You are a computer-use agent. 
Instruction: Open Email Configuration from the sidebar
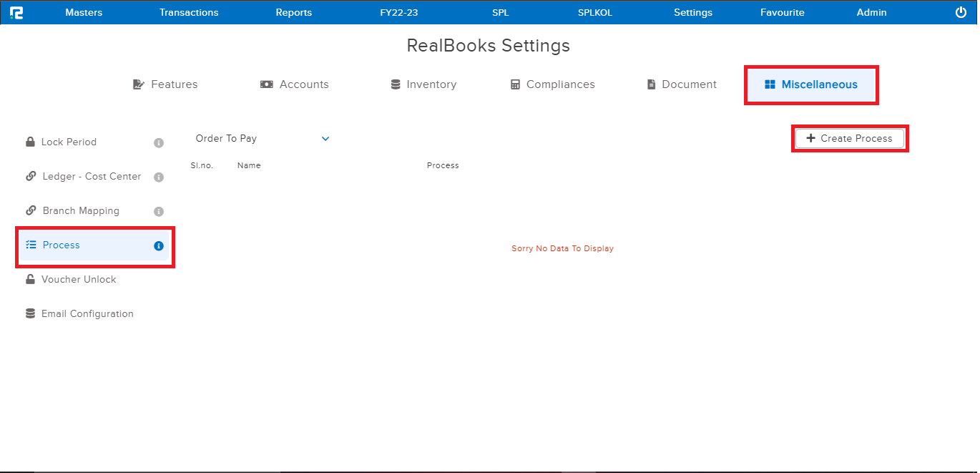(x=87, y=314)
